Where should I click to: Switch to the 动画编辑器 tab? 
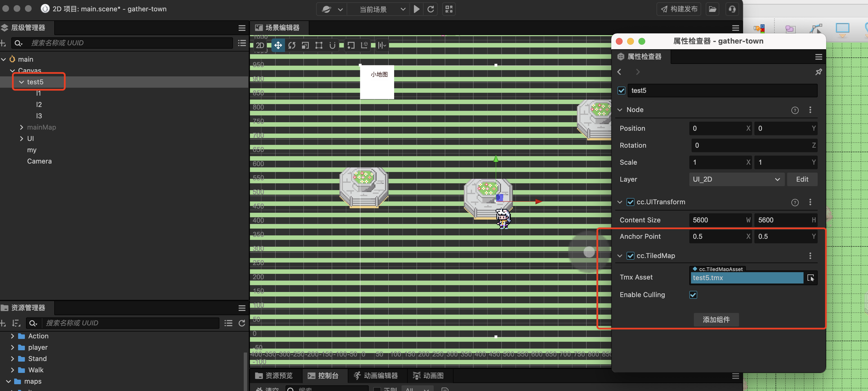tap(376, 375)
